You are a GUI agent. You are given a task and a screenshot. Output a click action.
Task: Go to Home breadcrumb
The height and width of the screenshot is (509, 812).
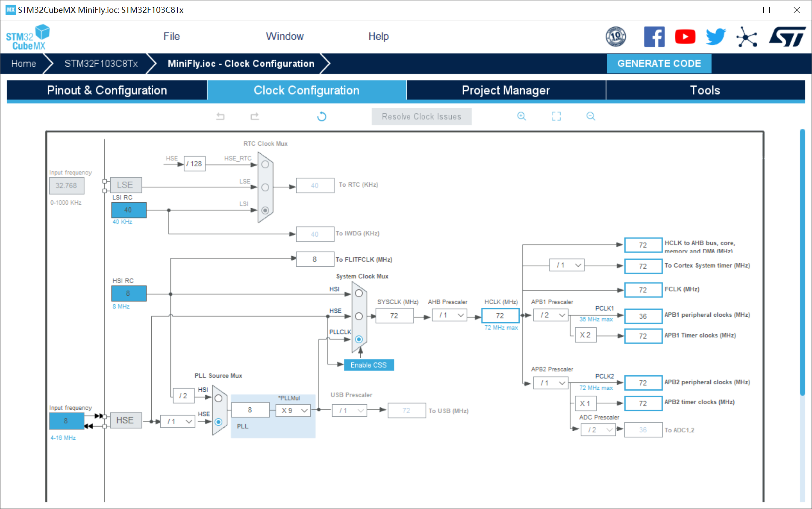pyautogui.click(x=24, y=64)
